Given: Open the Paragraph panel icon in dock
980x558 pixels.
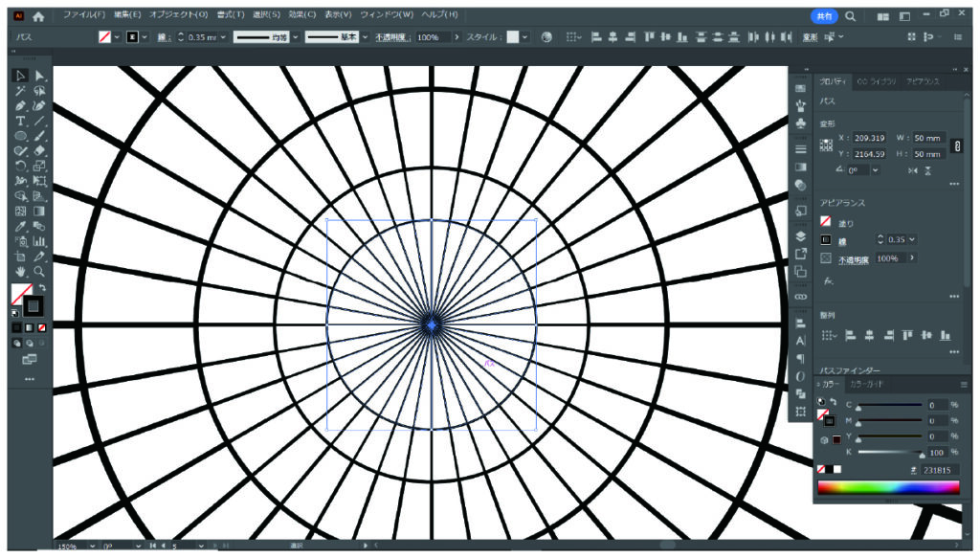Looking at the screenshot, I should [801, 359].
